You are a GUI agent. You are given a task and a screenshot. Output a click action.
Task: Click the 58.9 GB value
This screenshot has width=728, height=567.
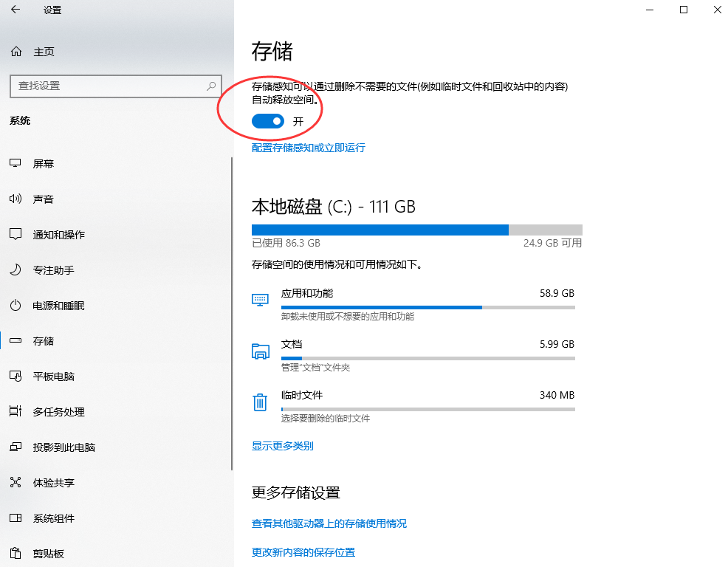point(557,293)
